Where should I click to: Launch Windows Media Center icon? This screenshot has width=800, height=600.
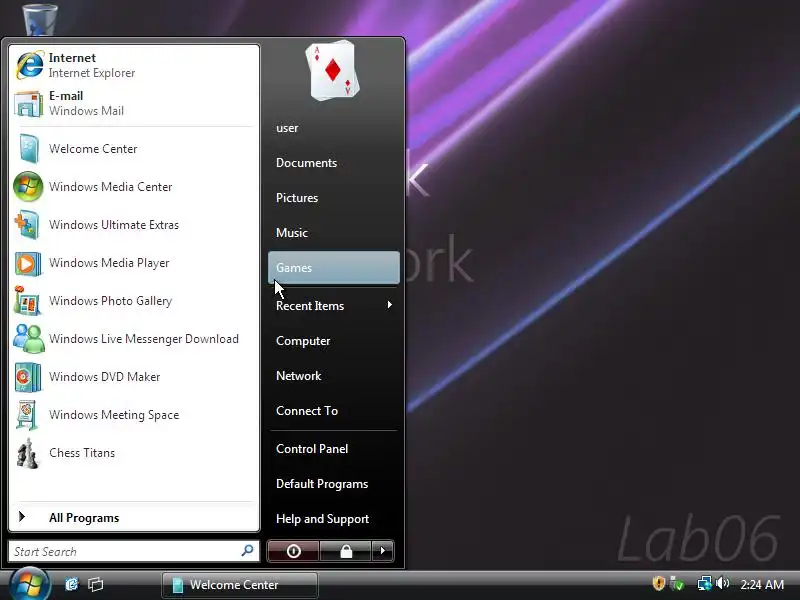(28, 187)
